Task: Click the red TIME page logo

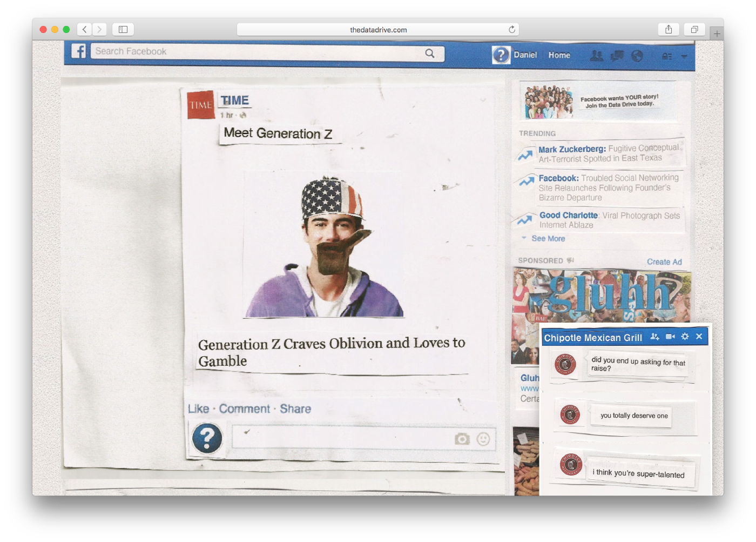Action: coord(200,105)
